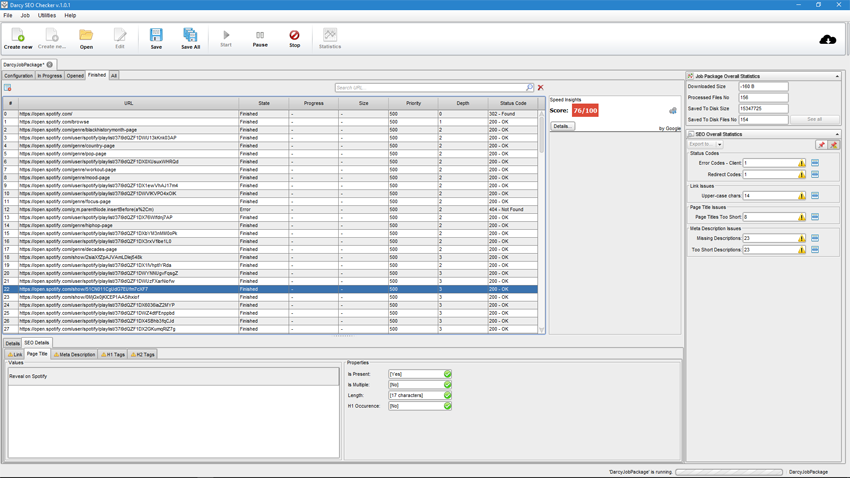Screen dimensions: 850x478
Task: Click the job running progress bar
Action: 729,472
